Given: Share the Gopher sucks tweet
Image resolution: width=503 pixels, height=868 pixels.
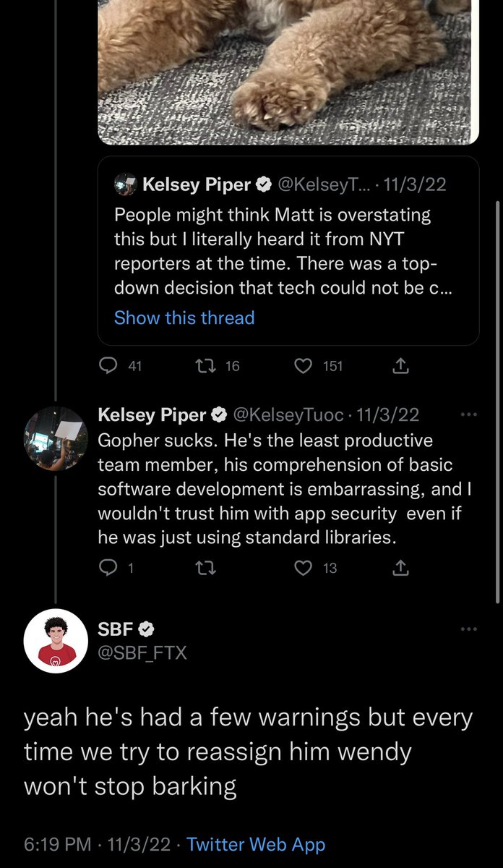Looking at the screenshot, I should (x=400, y=569).
